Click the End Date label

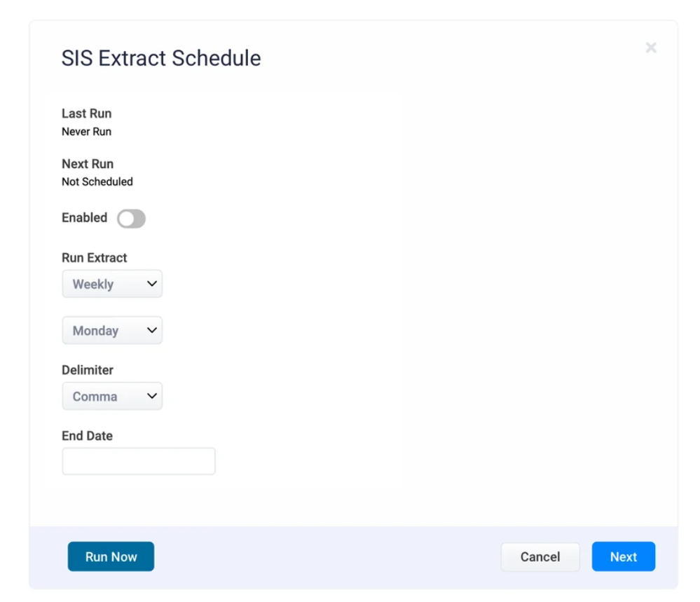click(x=87, y=436)
